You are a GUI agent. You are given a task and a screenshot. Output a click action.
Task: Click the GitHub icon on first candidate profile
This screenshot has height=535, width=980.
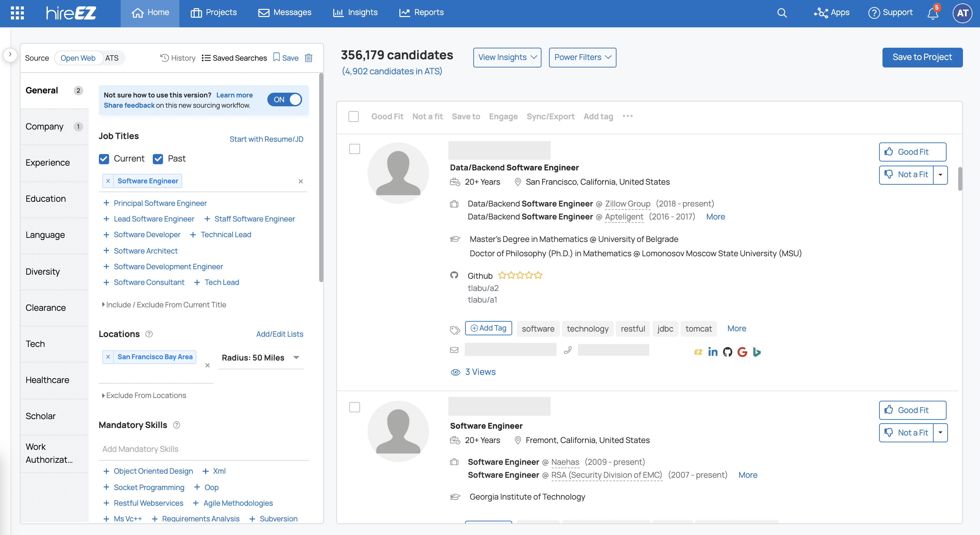click(x=727, y=351)
